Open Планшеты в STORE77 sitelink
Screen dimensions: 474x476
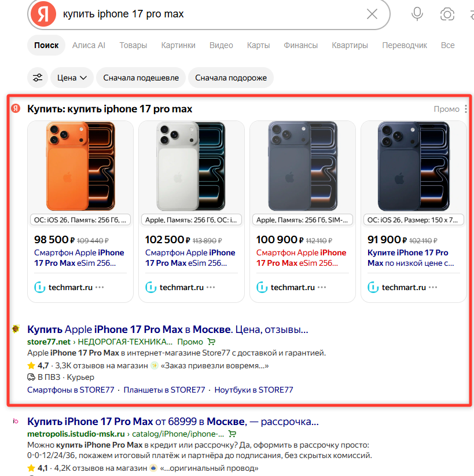164,390
